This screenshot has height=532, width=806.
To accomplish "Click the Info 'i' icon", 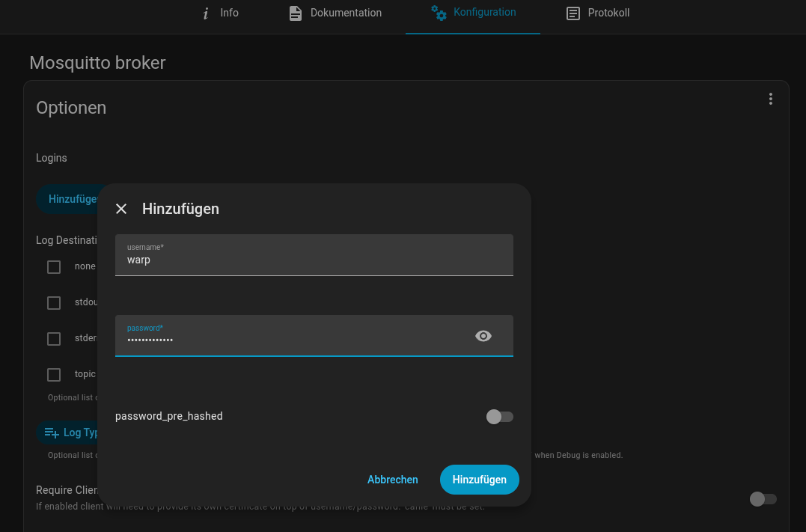I will (206, 13).
